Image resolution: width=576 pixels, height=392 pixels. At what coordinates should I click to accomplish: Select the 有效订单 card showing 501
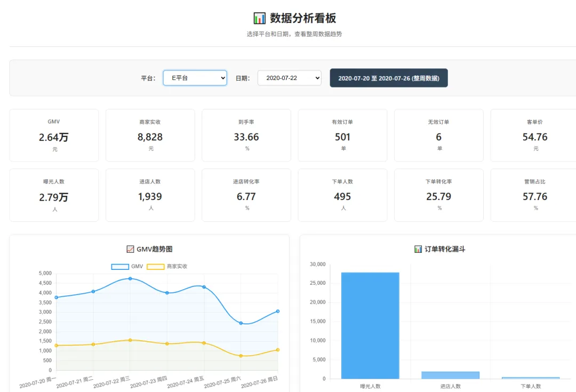(343, 135)
